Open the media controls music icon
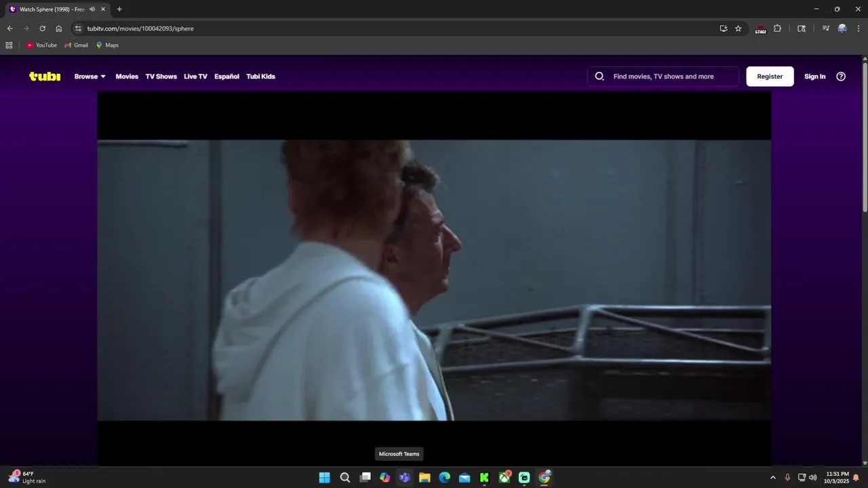Viewport: 868px width, 488px height. [x=825, y=28]
